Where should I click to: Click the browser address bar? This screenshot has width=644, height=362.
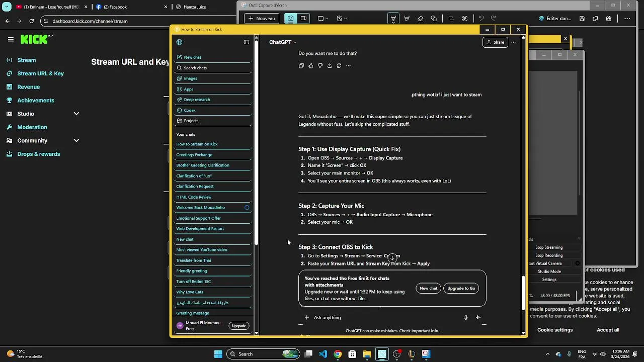(138, 21)
